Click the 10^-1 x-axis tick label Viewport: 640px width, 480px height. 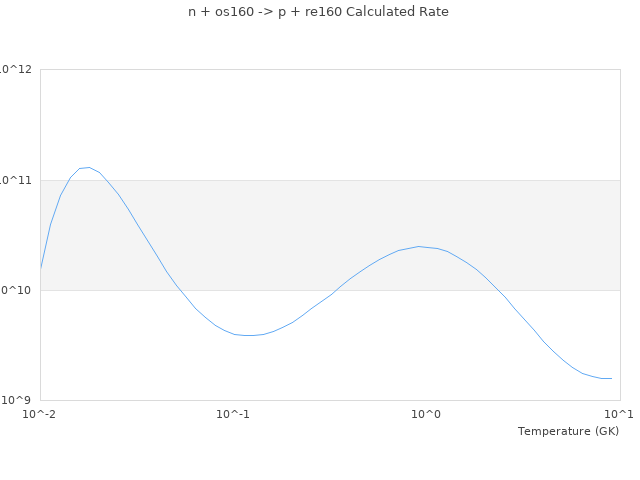click(233, 414)
